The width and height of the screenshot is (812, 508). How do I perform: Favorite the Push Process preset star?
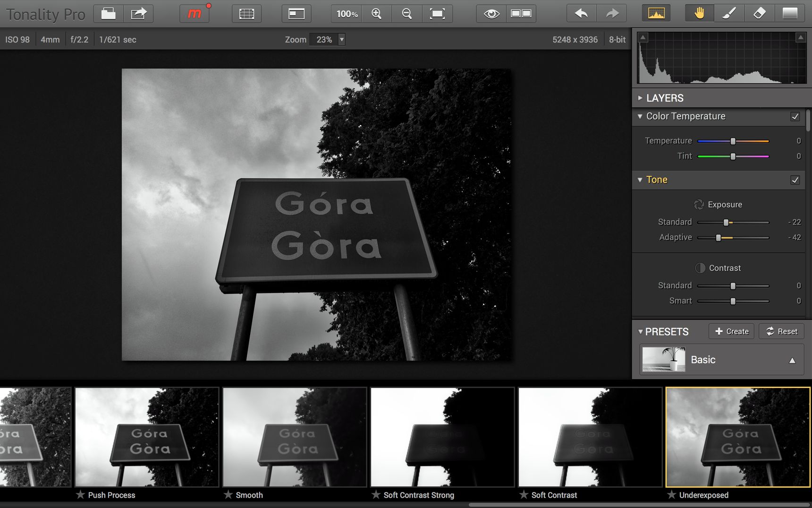click(81, 495)
